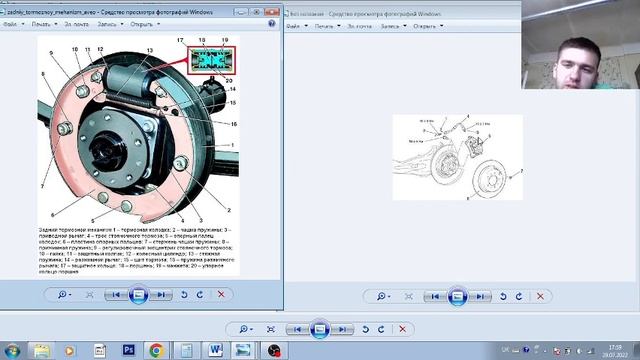640x360 pixels.
Task: Open the Открыть dropdown arrow in the left viewer
Action: [158, 24]
